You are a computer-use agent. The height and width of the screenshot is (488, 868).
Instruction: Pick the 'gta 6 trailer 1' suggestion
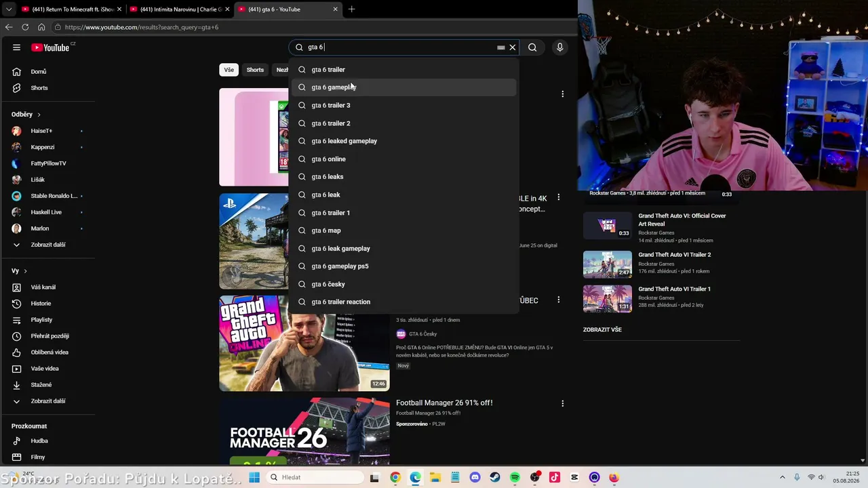pos(404,213)
